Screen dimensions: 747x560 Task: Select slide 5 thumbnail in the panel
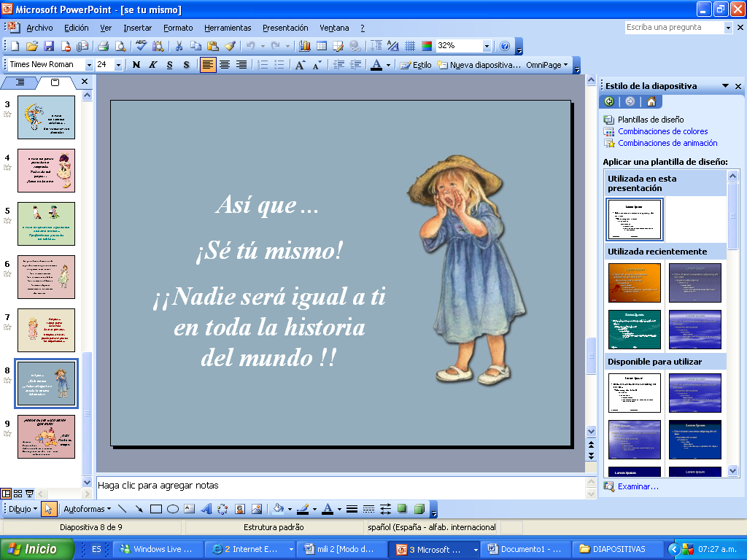pos(46,224)
